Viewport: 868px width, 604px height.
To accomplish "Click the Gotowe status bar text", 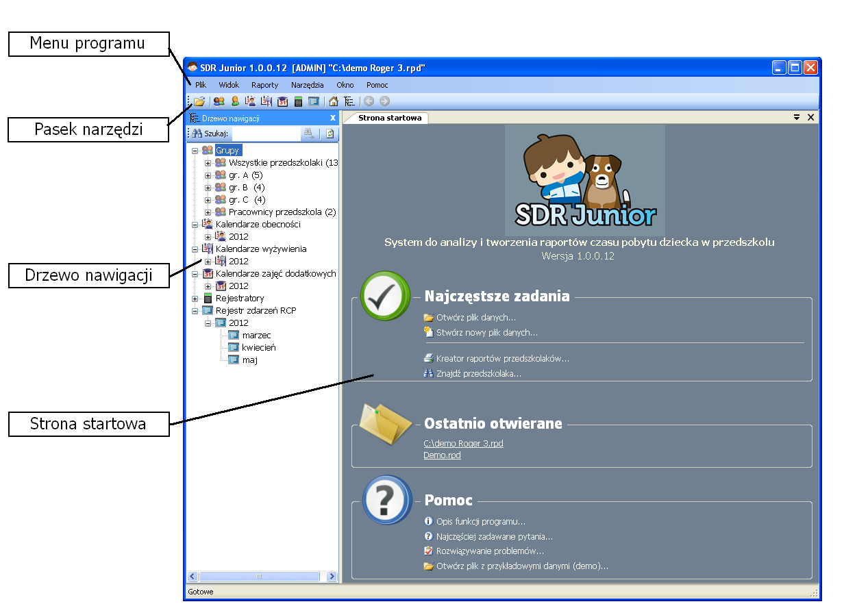I will [200, 592].
